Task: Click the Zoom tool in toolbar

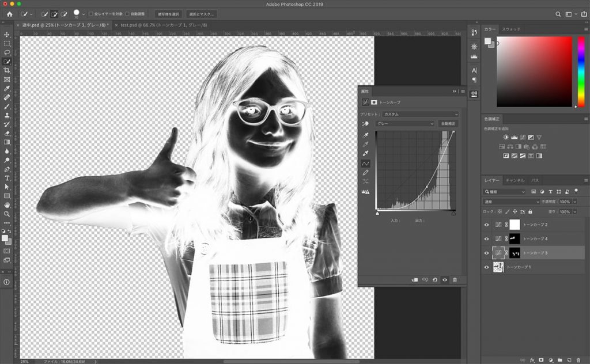Action: point(7,214)
